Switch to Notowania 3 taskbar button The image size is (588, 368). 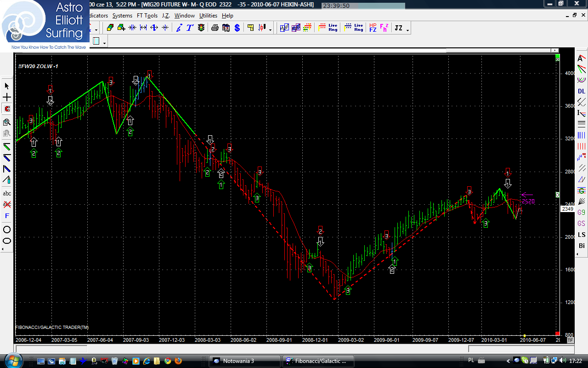point(244,361)
